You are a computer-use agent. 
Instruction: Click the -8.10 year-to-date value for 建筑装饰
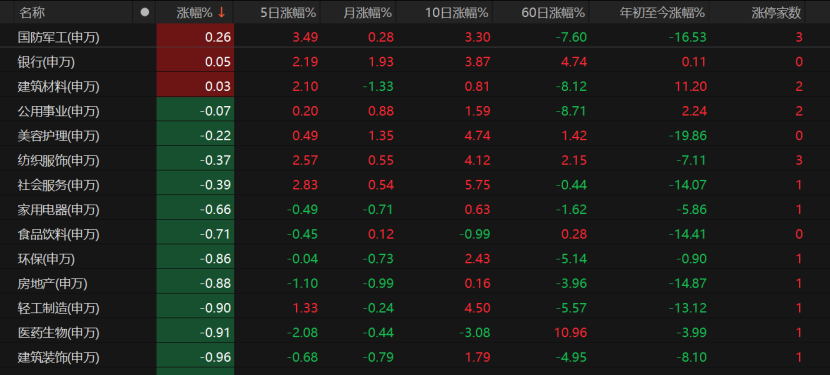click(691, 357)
